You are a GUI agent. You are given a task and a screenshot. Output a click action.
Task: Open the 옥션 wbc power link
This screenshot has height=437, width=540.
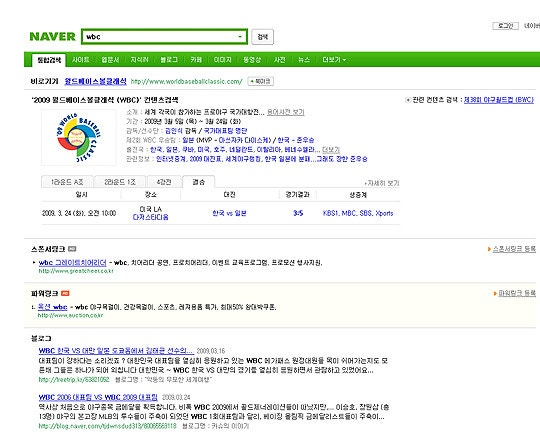[52, 307]
